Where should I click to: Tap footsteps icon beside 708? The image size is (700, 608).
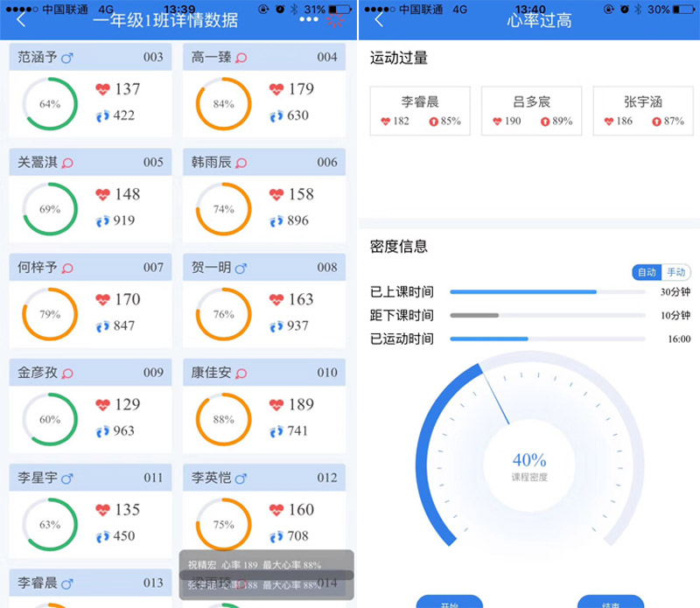pos(276,536)
